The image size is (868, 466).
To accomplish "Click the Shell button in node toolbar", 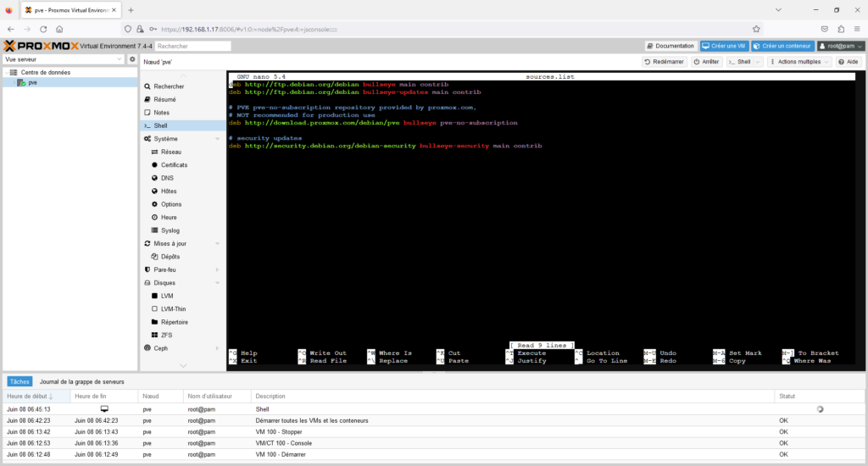I will pyautogui.click(x=739, y=62).
